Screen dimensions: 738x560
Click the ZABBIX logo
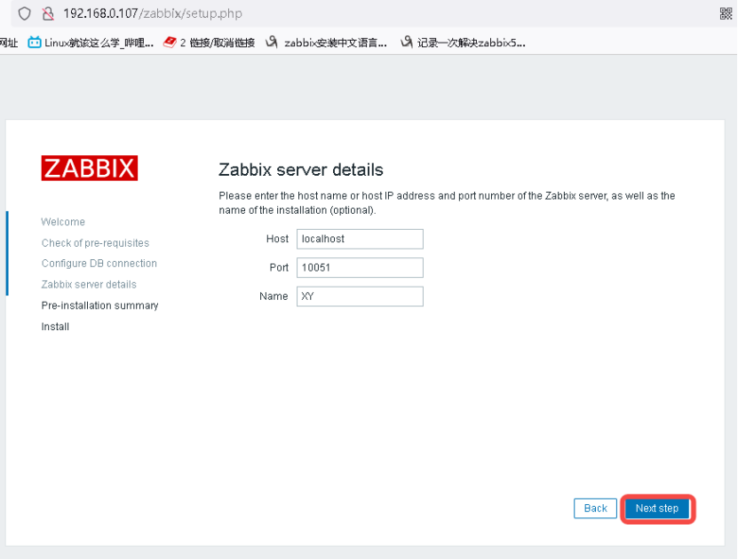click(x=90, y=168)
